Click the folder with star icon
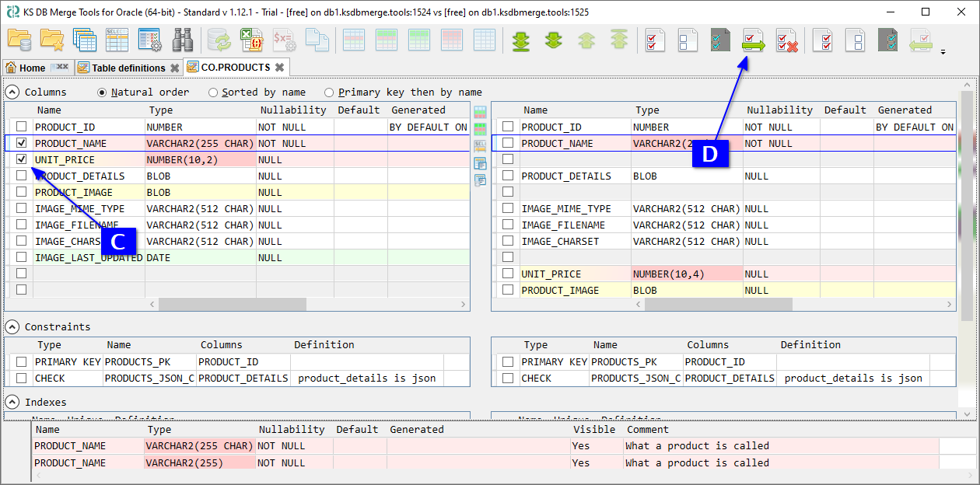Viewport: 980px width, 485px height. [x=51, y=40]
